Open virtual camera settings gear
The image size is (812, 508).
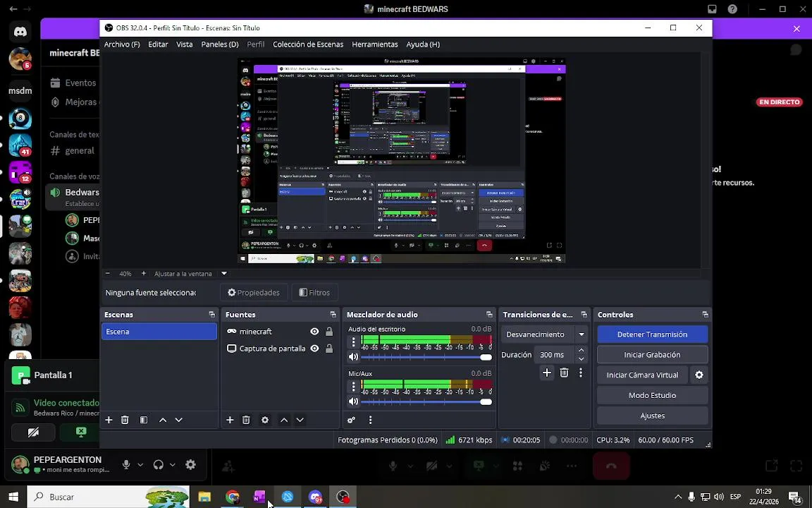click(699, 375)
